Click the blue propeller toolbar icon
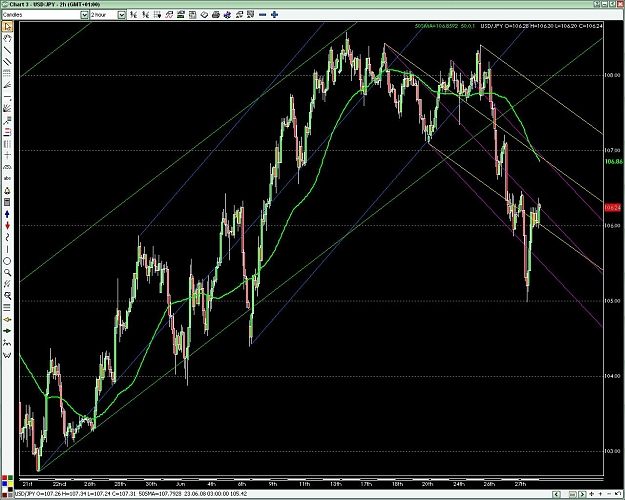Image resolution: width=625 pixels, height=500 pixels. (x=227, y=15)
